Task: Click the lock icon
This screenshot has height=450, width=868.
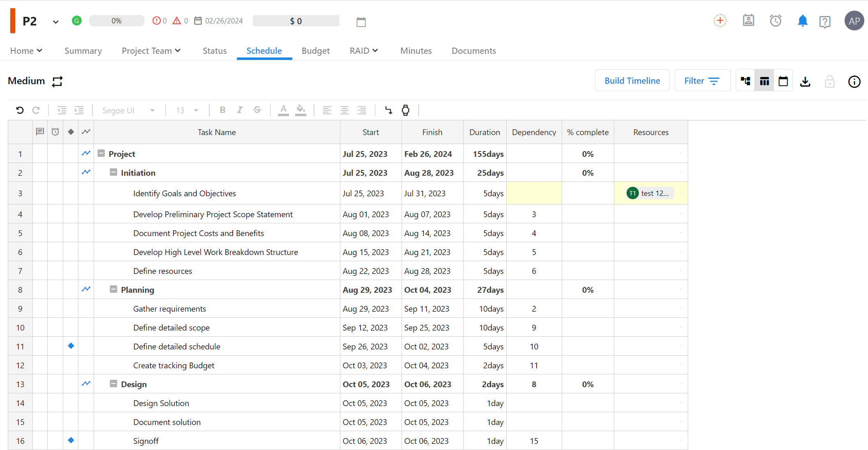Action: (x=830, y=81)
